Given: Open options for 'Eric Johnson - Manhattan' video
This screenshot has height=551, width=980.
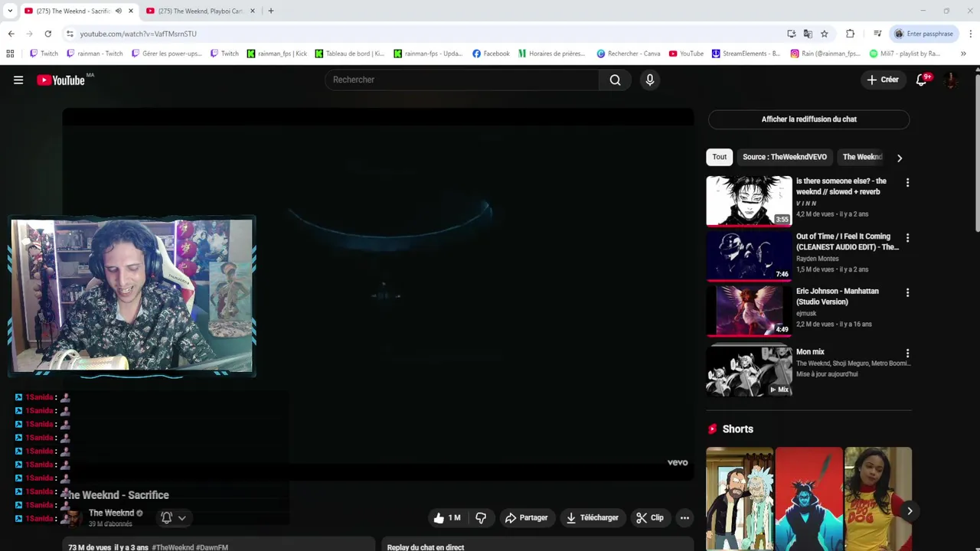Looking at the screenshot, I should (907, 293).
